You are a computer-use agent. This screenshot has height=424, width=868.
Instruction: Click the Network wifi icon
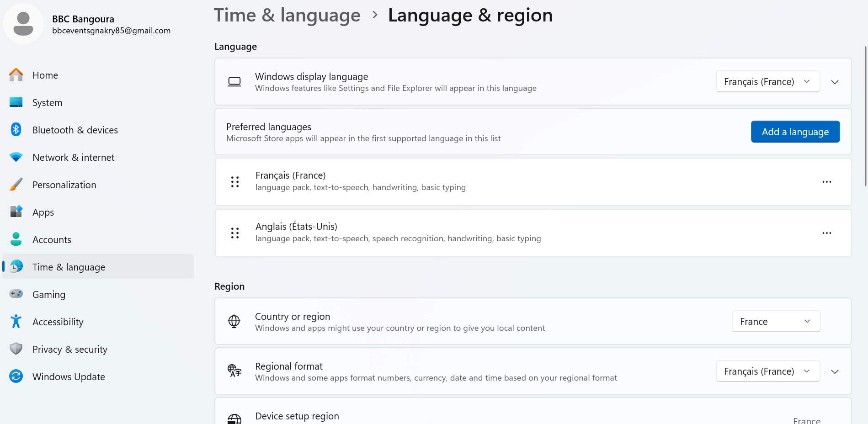coord(16,157)
